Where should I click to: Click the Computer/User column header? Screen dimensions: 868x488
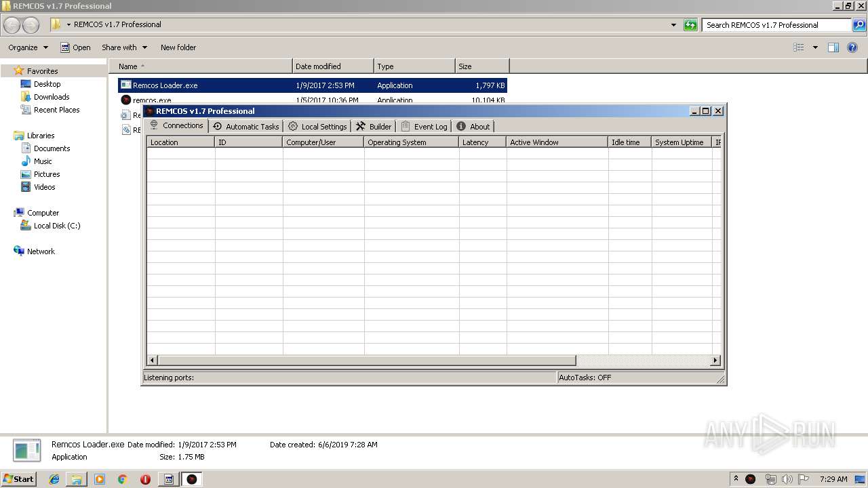click(x=323, y=142)
